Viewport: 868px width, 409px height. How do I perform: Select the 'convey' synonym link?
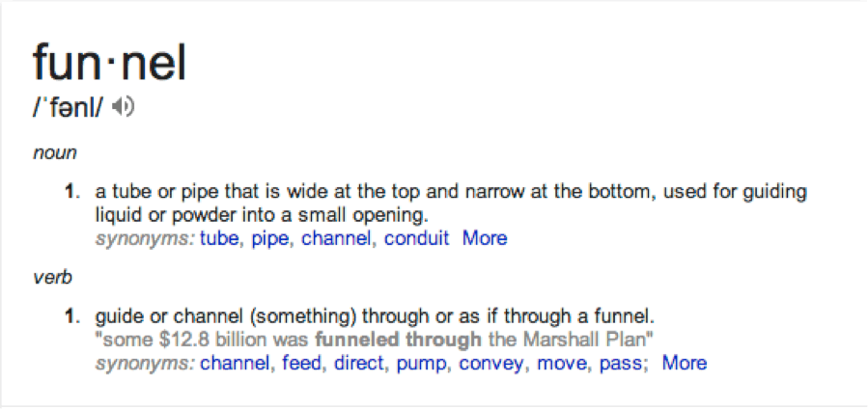click(491, 365)
